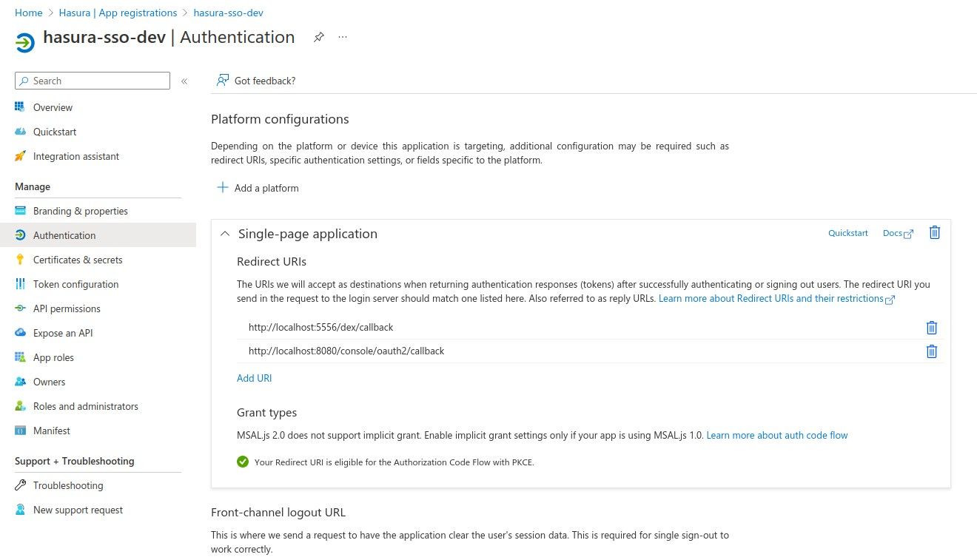The width and height of the screenshot is (977, 560).
Task: Delete the Single-page application platform
Action: [x=934, y=232]
